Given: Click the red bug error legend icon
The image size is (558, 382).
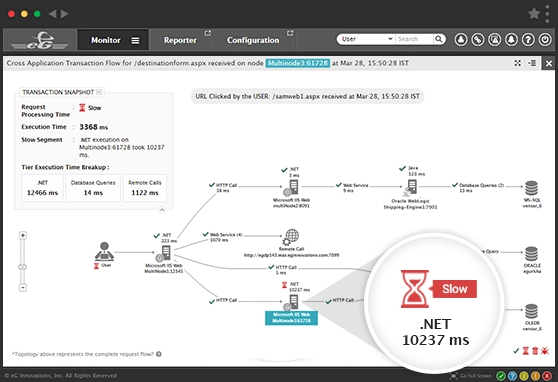Looking at the screenshot, I should tap(545, 351).
